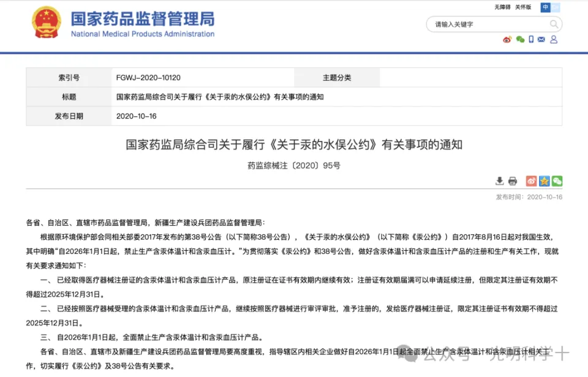Click the download document icon
Image resolution: width=588 pixels, height=377 pixels.
[500, 181]
